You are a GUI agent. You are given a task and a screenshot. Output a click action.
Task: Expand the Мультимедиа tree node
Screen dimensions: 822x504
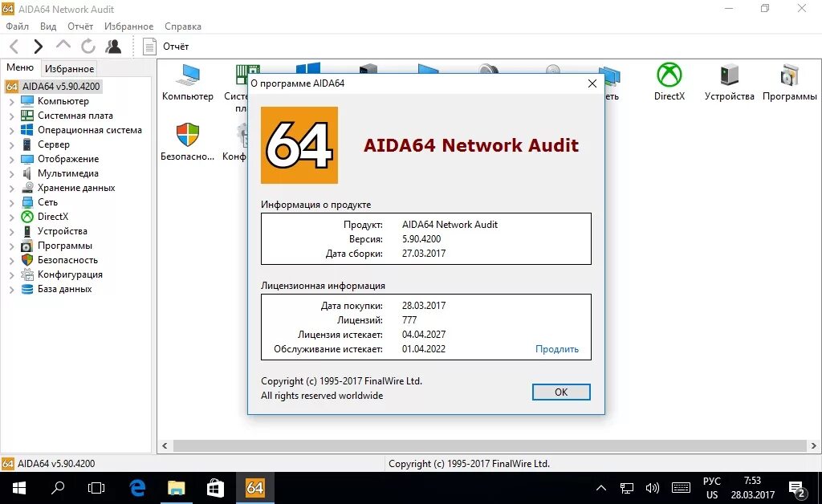11,174
